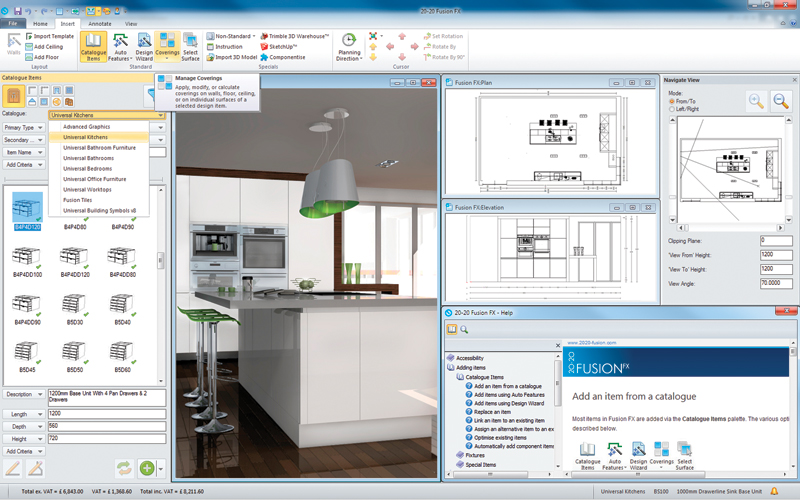Click the Instruction button in ribbon

click(x=224, y=46)
